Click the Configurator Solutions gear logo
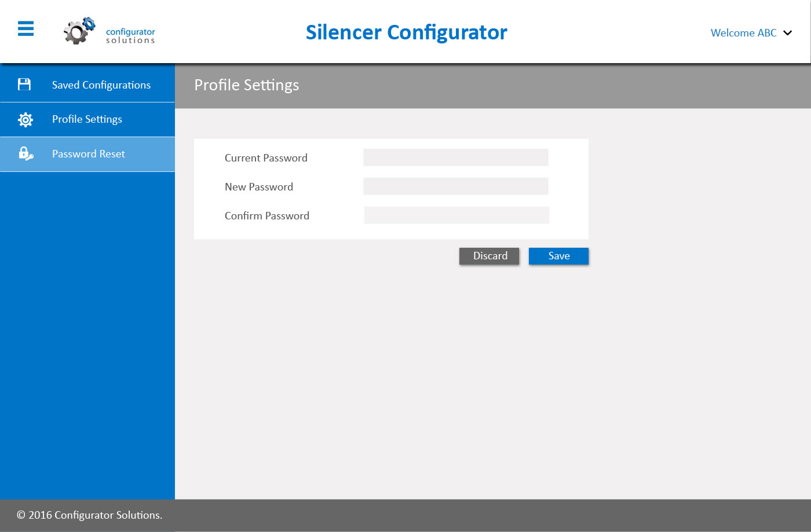Image resolution: width=811 pixels, height=532 pixels. 79,31
